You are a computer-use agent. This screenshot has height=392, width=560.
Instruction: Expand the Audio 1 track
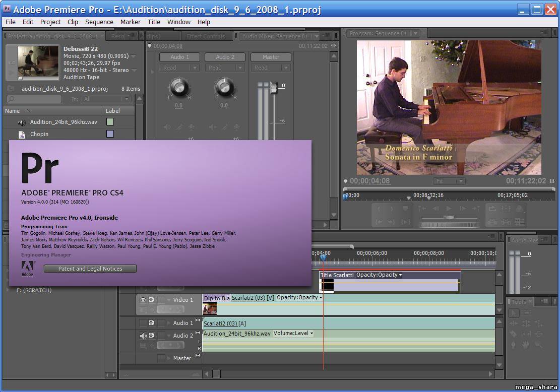point(169,323)
